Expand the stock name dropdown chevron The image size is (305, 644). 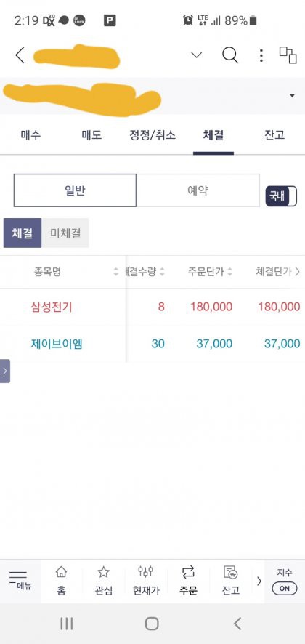(197, 55)
